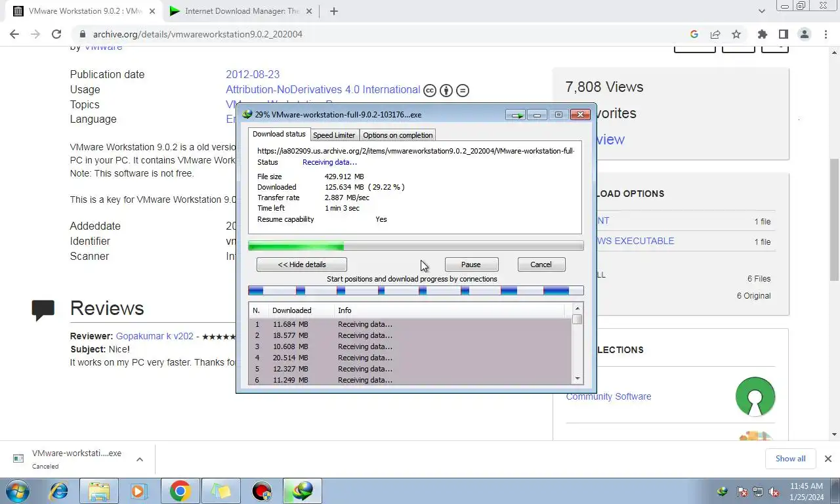Open the tab search chevron in Chrome
This screenshot has width=840, height=504.
pyautogui.click(x=762, y=11)
